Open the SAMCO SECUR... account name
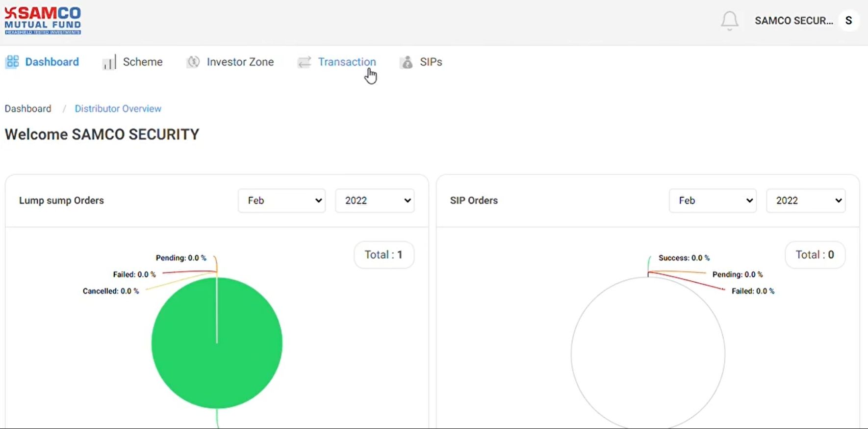Viewport: 868px width, 429px height. (793, 21)
